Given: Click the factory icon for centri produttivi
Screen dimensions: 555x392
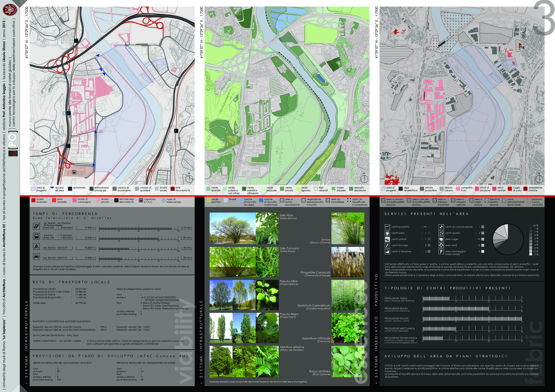Looking at the screenshot, I should [387, 227].
